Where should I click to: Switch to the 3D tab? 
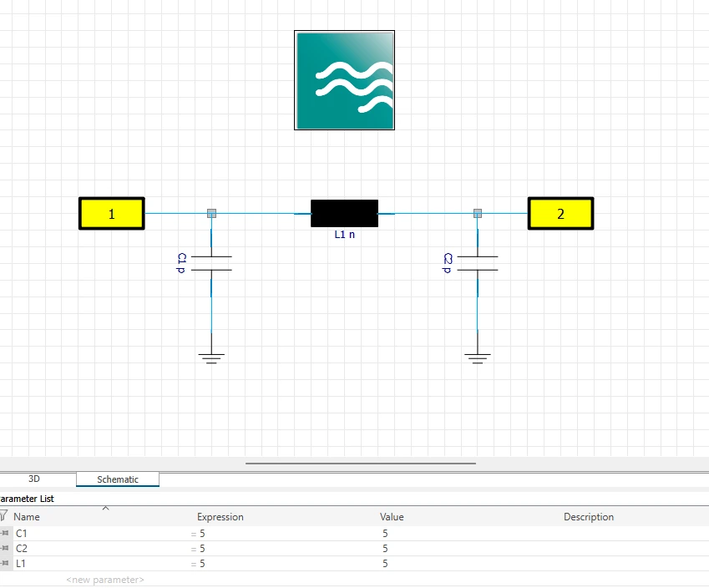pos(34,479)
